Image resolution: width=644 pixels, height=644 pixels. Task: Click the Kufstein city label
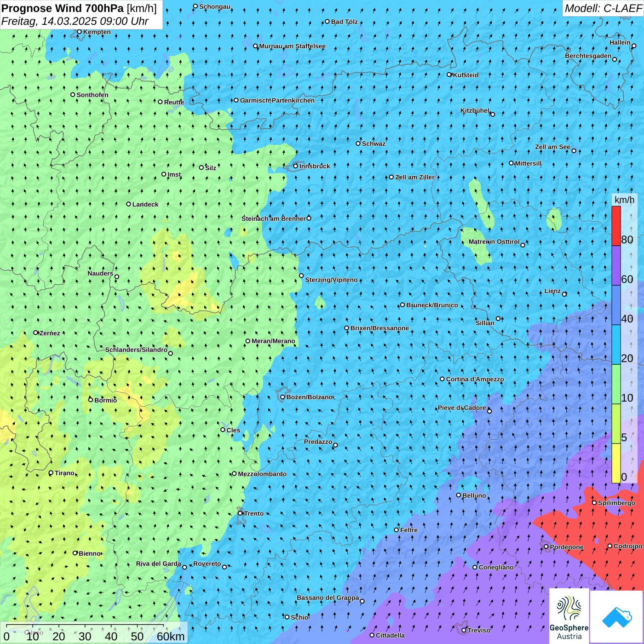click(x=466, y=75)
